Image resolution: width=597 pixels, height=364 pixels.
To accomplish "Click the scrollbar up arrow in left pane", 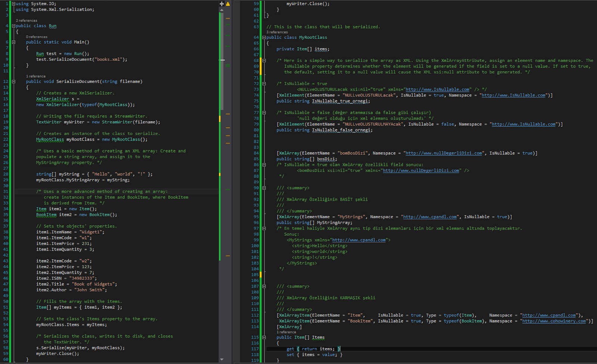I will click(222, 10).
